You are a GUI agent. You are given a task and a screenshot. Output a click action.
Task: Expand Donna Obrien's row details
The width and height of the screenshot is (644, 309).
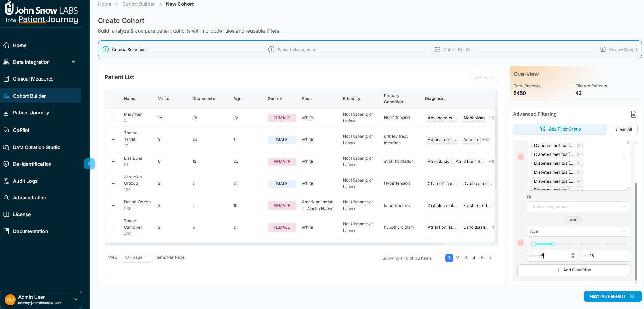point(113,206)
